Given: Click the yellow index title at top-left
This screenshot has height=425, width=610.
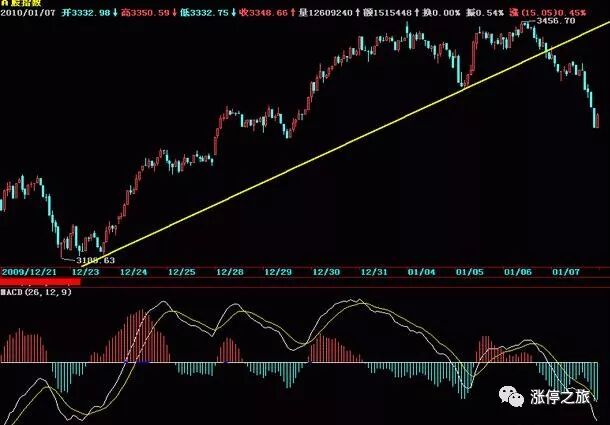Looking at the screenshot, I should click(x=21, y=4).
